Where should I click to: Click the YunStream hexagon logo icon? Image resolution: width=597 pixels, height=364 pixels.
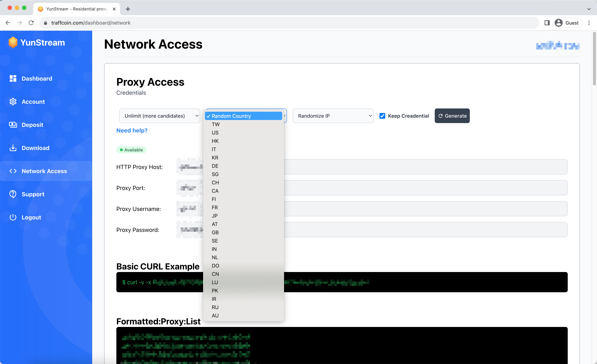tap(13, 42)
